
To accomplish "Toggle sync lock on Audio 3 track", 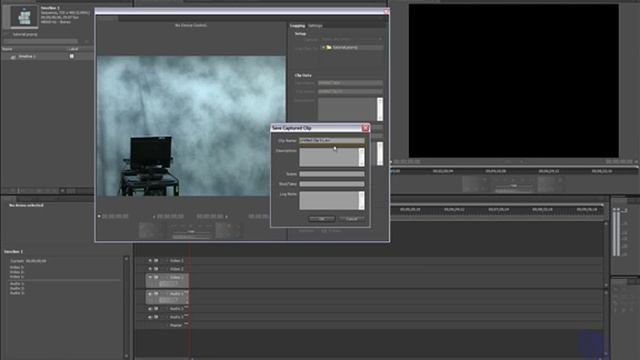I will (x=156, y=317).
